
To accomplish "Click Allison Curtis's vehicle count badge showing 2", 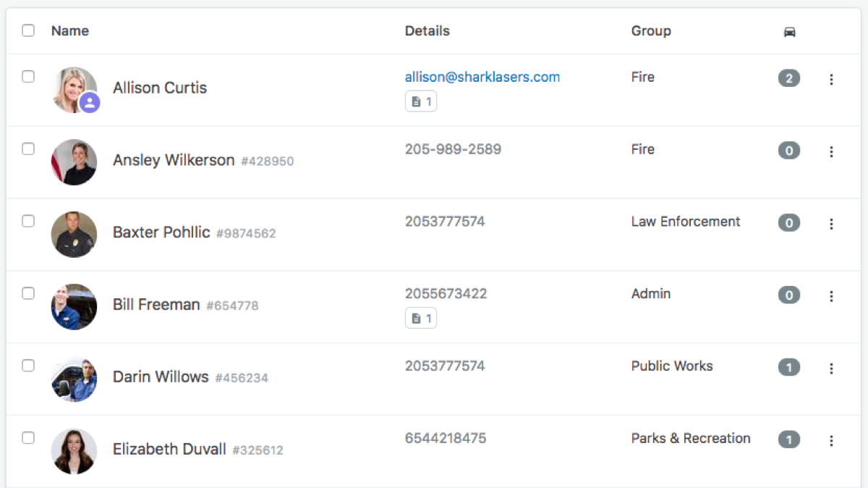I will point(789,78).
